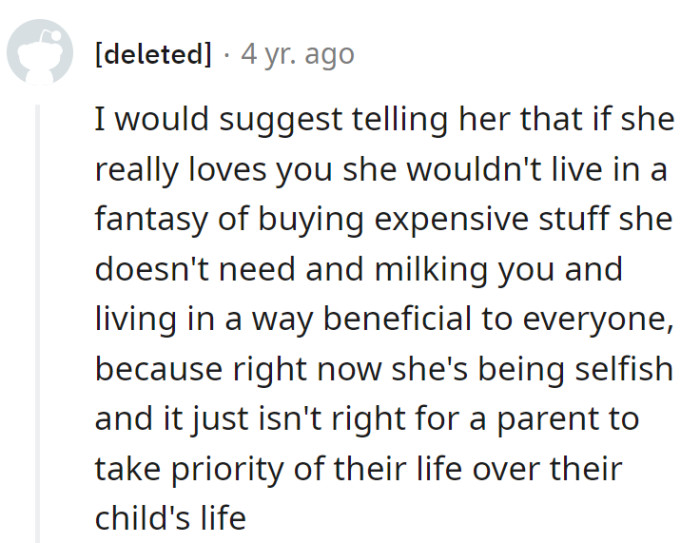
Task: Open the [deleted] username link
Action: pyautogui.click(x=153, y=54)
